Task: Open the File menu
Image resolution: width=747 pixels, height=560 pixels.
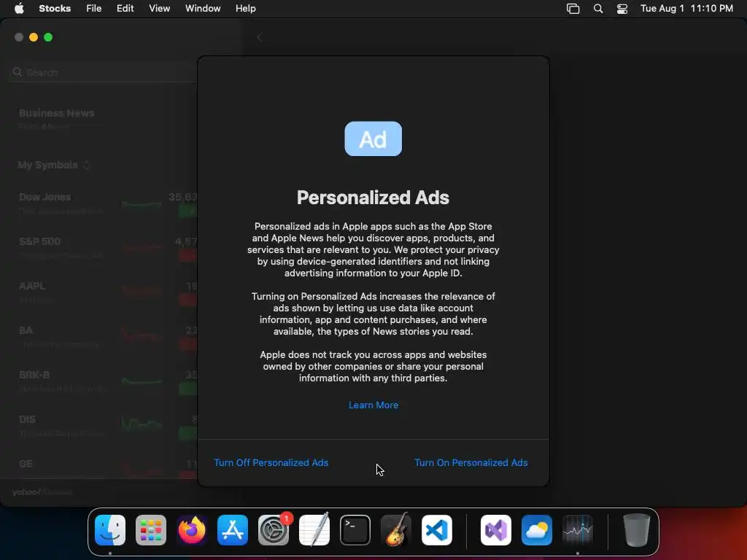Action: pyautogui.click(x=93, y=8)
